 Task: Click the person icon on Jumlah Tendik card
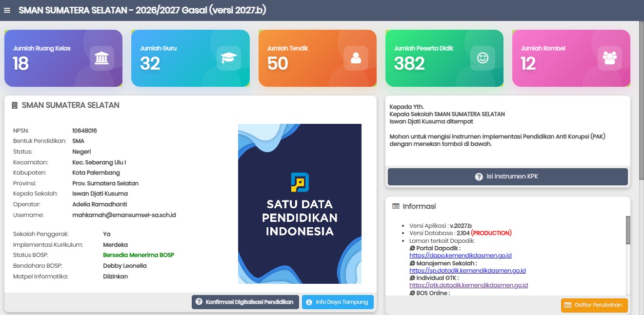pyautogui.click(x=356, y=58)
